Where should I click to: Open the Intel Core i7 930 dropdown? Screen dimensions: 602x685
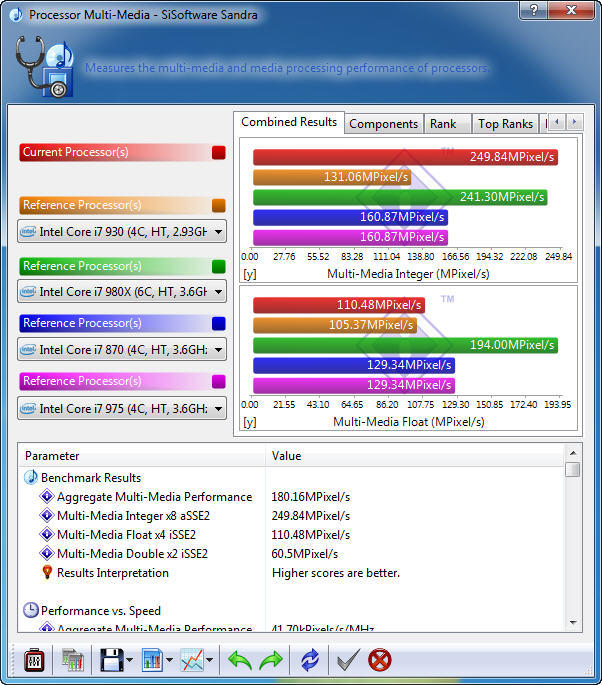122,232
